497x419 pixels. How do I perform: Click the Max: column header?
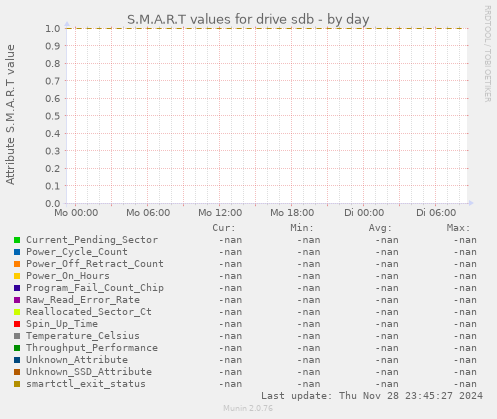[458, 228]
